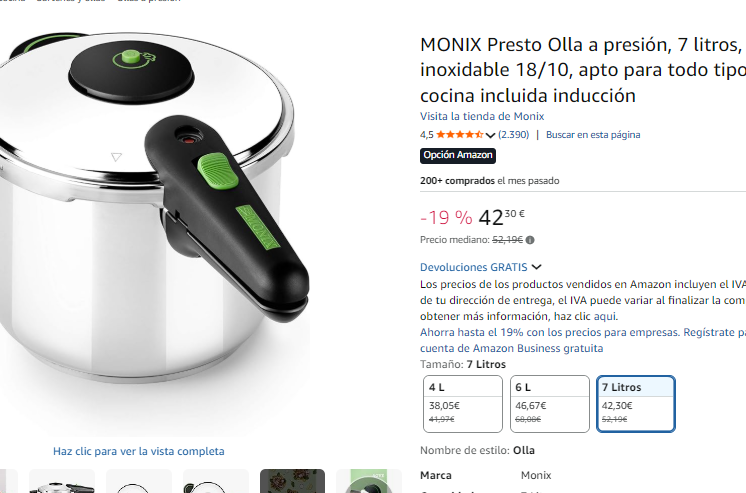Open the star rating breakdown chevron
The image size is (746, 493).
click(490, 135)
